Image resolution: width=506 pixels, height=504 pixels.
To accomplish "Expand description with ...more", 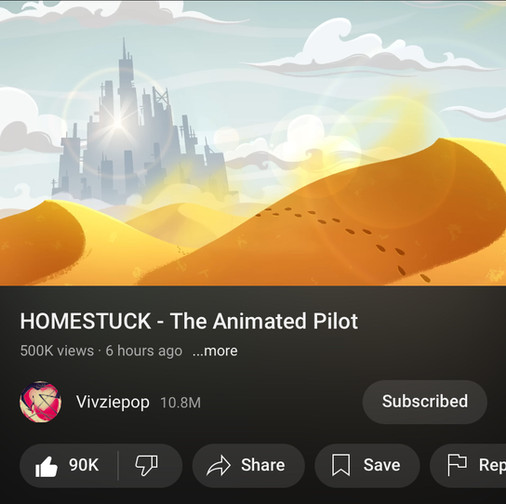I will pos(215,351).
